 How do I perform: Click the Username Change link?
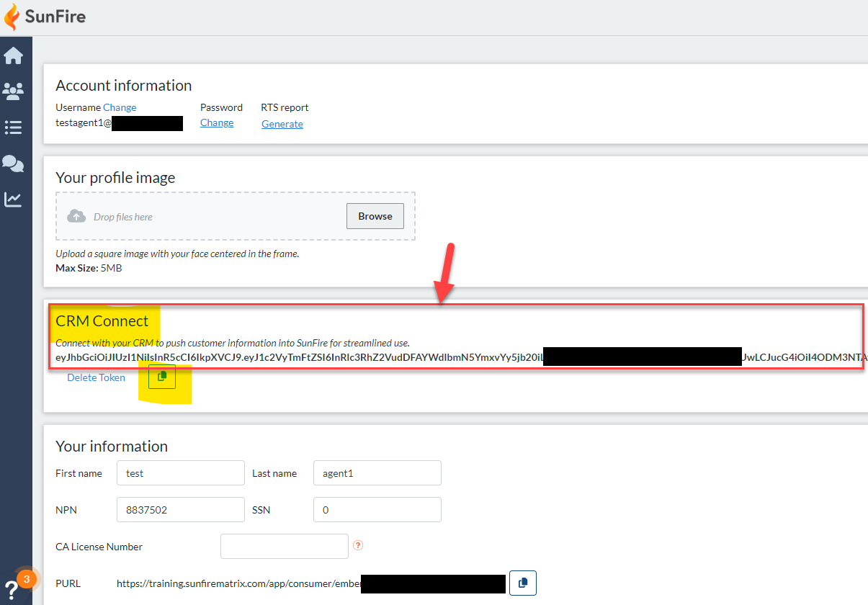[x=120, y=107]
